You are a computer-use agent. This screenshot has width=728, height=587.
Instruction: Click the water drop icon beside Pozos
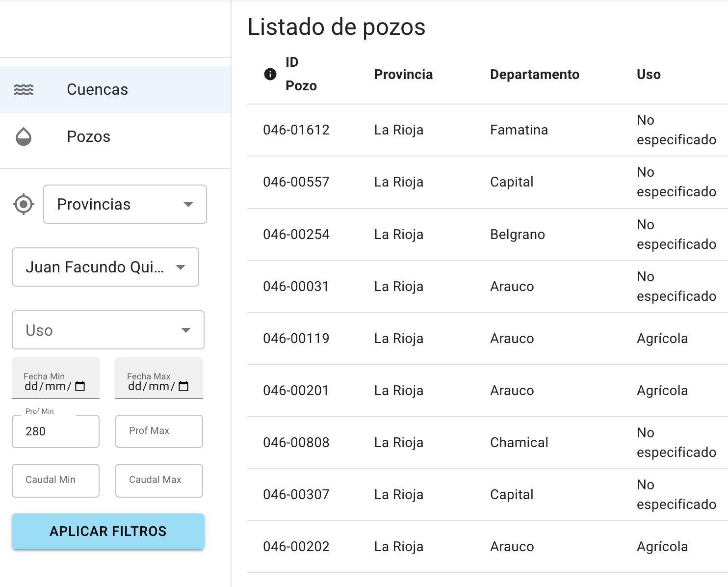coord(24,137)
